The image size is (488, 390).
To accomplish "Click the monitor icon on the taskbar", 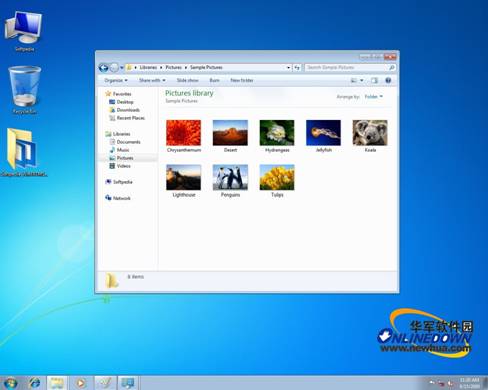I will pos(128,383).
